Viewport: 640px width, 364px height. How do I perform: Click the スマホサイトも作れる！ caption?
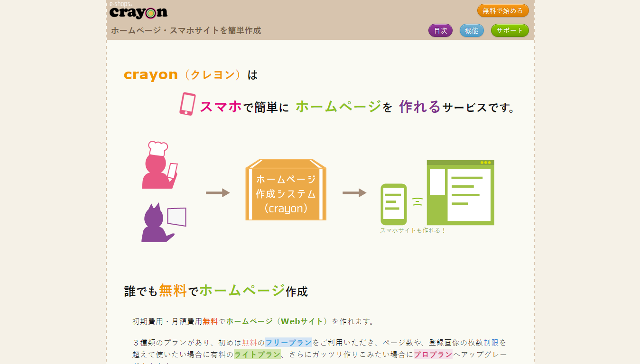(413, 230)
